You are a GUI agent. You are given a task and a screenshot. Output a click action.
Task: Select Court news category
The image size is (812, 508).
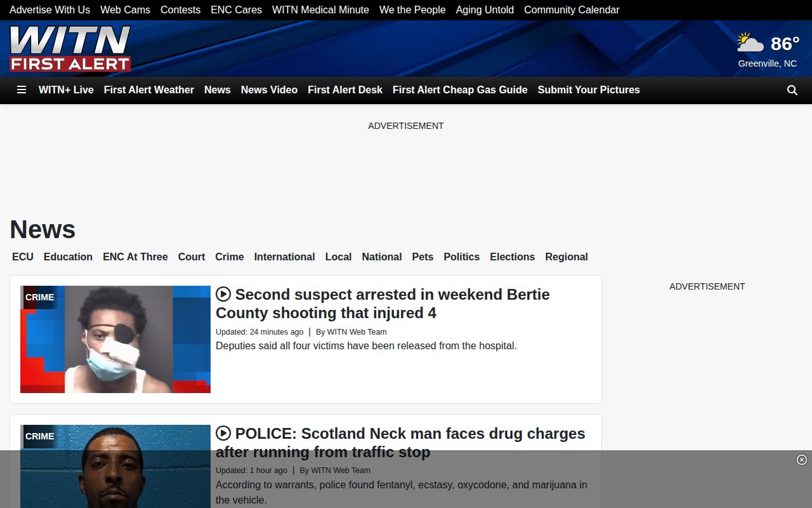[x=192, y=257]
